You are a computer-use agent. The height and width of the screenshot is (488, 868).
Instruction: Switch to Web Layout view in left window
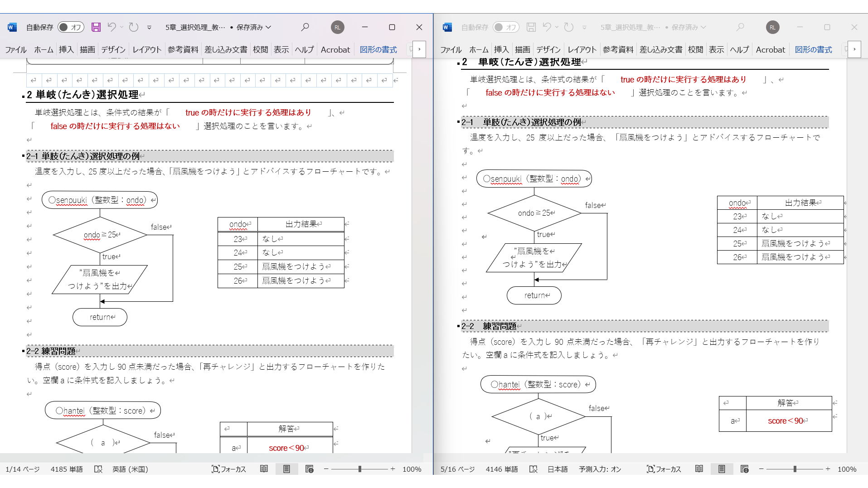point(310,469)
